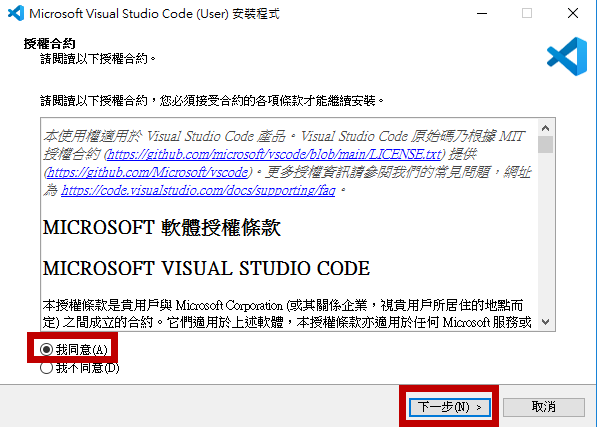Image resolution: width=597 pixels, height=427 pixels.
Task: Close the installer window
Action: [x=573, y=13]
